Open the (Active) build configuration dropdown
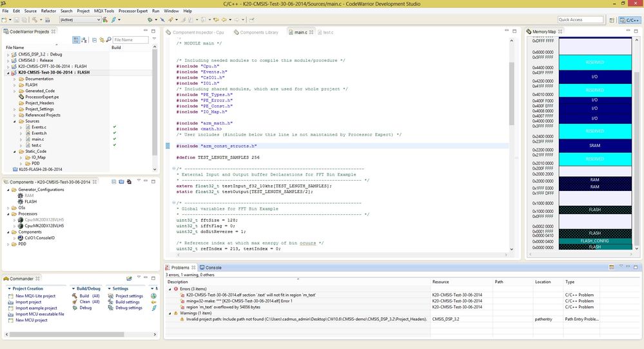 98,20
